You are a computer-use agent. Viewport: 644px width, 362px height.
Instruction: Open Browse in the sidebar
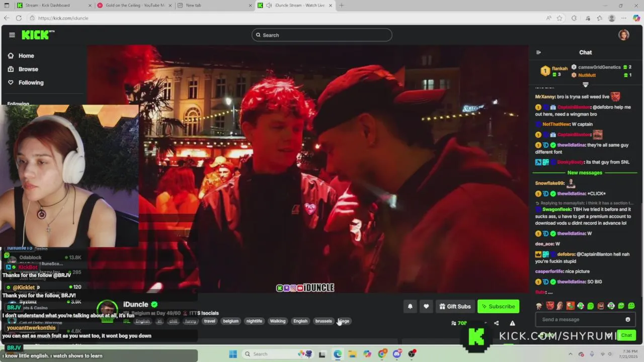[28, 69]
